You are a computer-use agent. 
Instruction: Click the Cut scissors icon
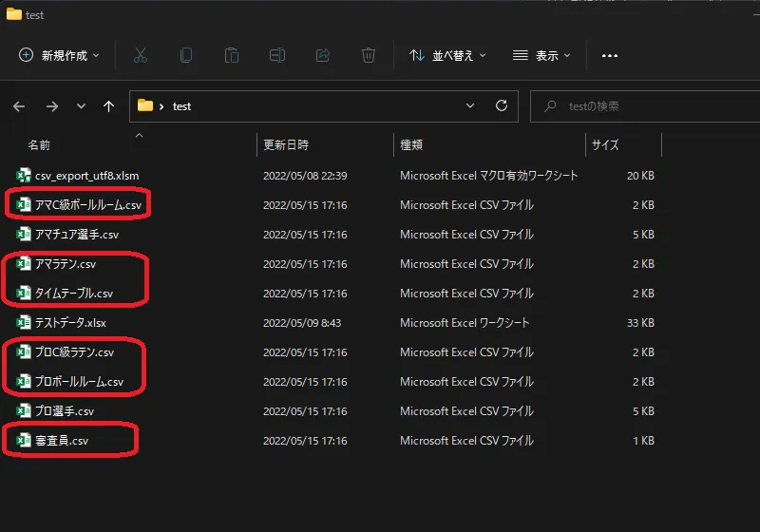[x=141, y=56]
